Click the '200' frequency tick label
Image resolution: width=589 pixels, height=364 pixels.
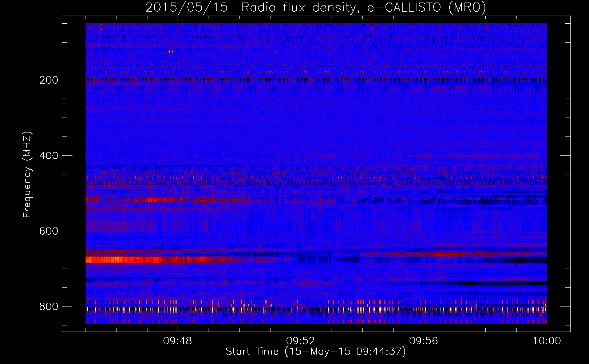coord(49,80)
